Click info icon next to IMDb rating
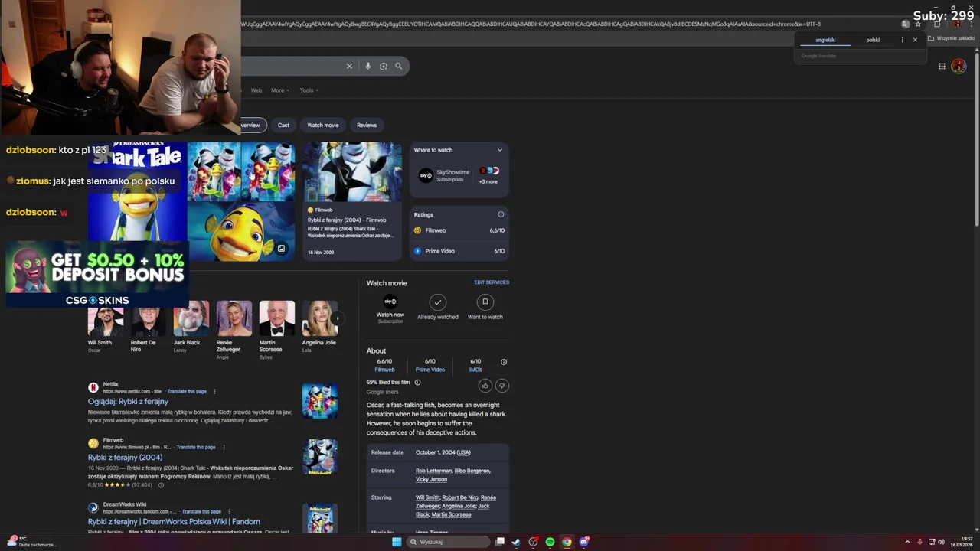 click(x=504, y=362)
